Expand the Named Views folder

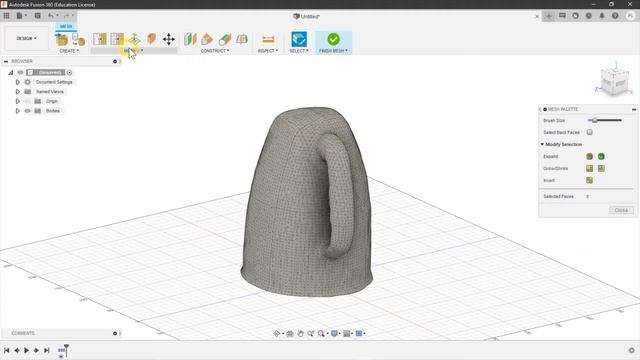point(18,92)
